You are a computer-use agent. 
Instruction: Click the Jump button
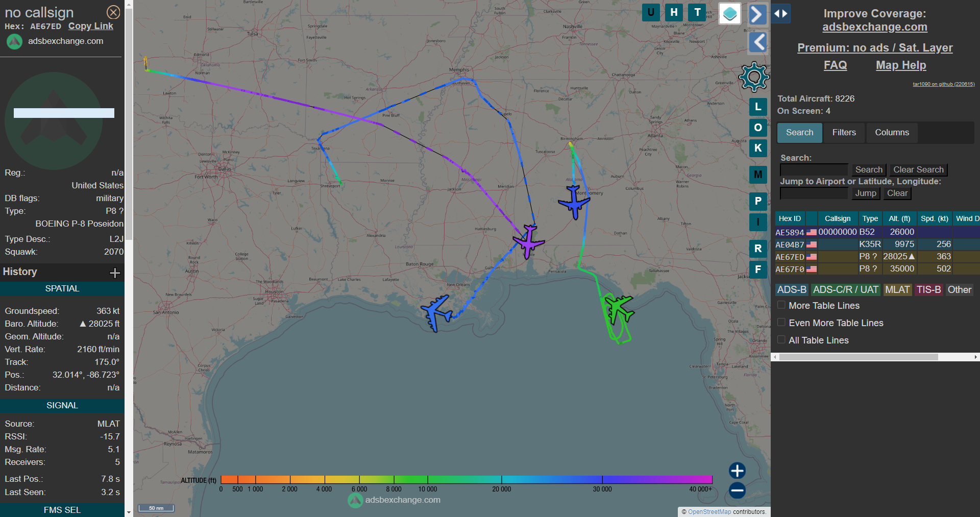(866, 193)
